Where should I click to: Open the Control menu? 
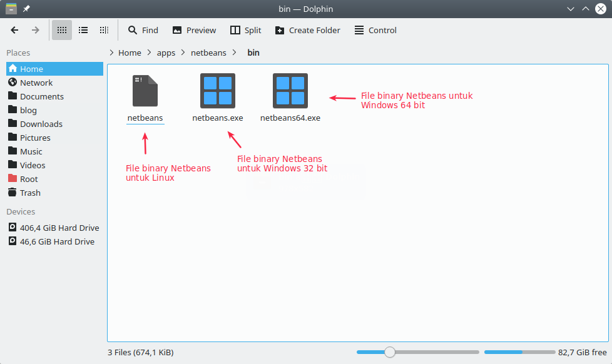coord(375,30)
